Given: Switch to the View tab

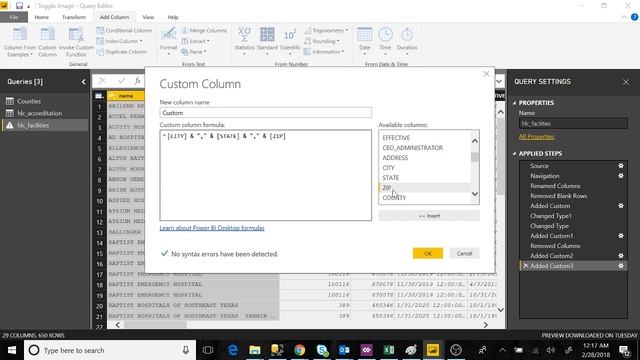Looking at the screenshot, I should coord(148,17).
